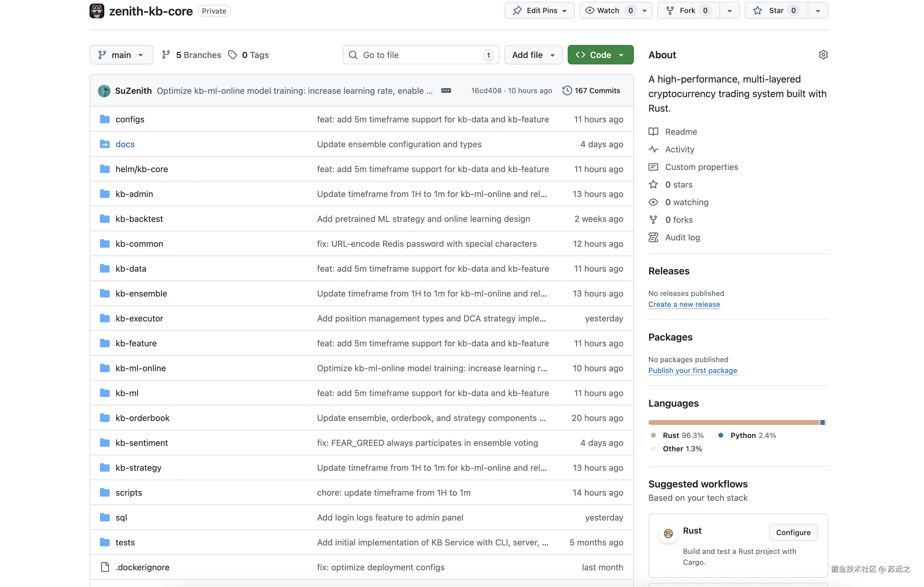Click the Activity pulse icon
Image resolution: width=924 pixels, height=587 pixels.
tap(653, 149)
